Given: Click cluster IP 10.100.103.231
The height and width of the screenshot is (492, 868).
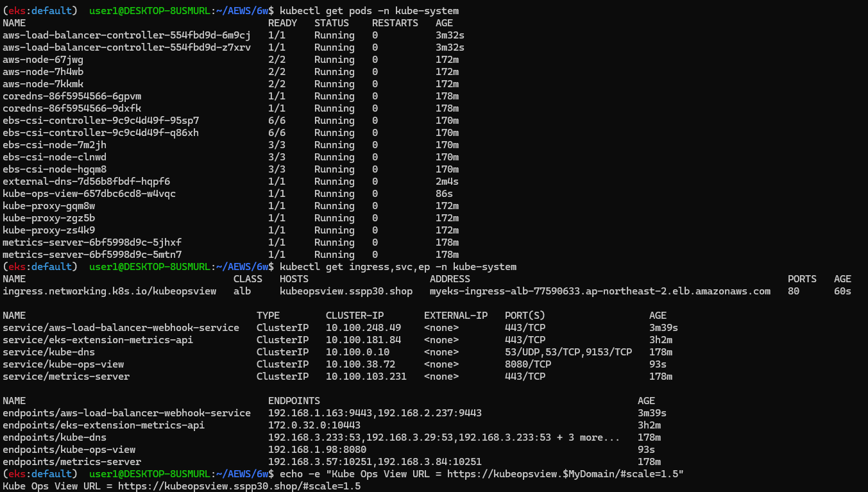Looking at the screenshot, I should point(366,377).
